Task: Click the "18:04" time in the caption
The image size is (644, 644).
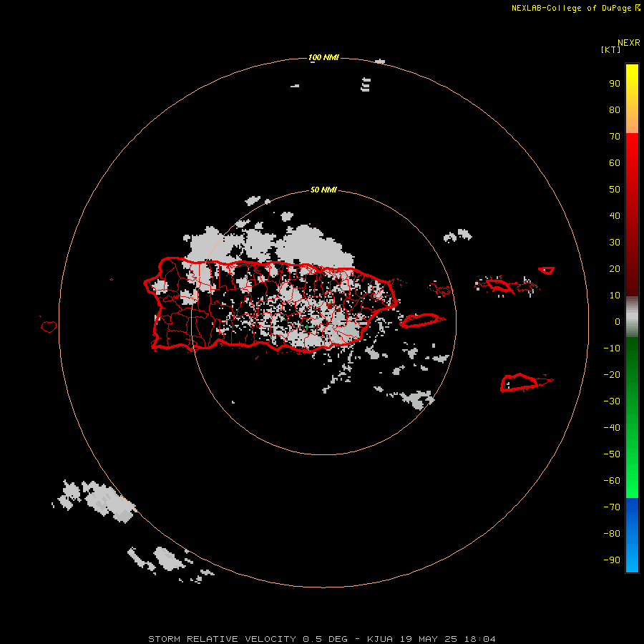Action: pos(479,639)
